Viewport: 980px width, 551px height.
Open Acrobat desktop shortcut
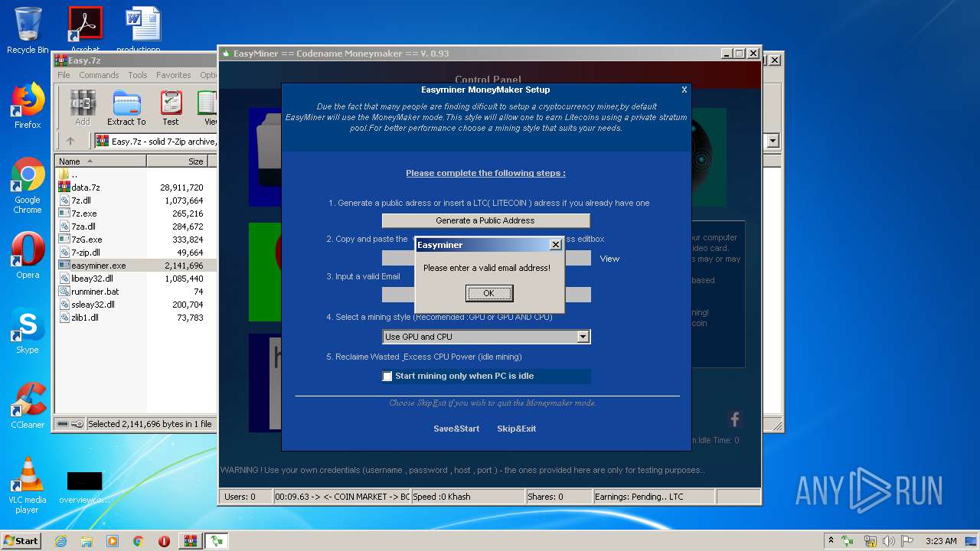[85, 31]
